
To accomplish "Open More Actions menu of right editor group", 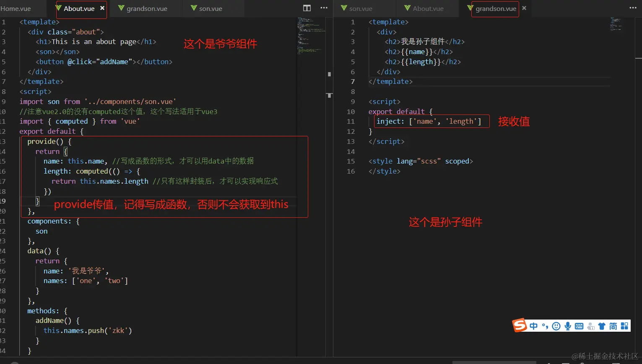I will [x=633, y=8].
